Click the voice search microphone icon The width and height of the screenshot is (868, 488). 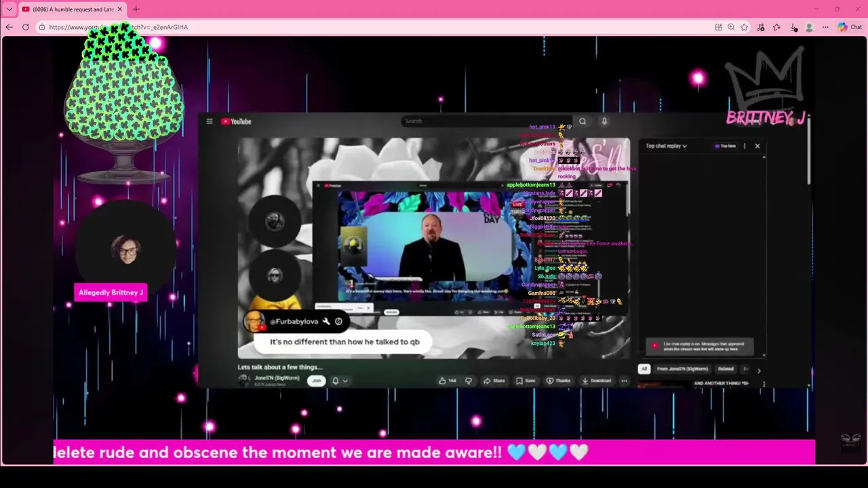pyautogui.click(x=604, y=121)
